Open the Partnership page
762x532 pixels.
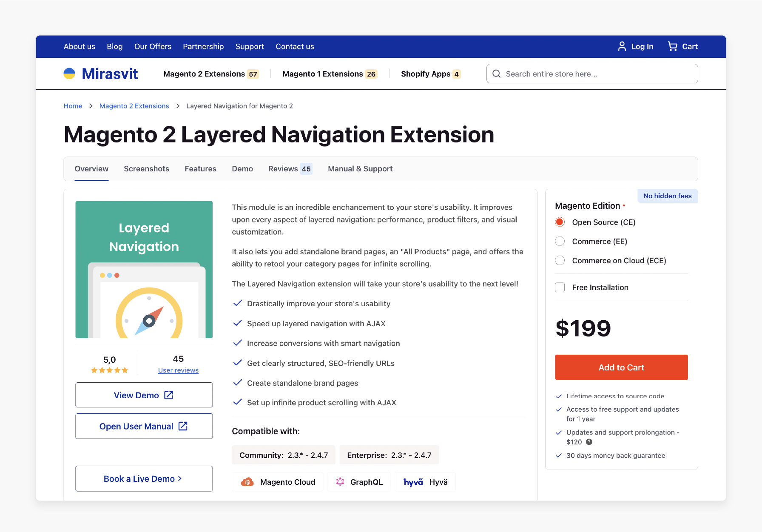[x=203, y=46]
